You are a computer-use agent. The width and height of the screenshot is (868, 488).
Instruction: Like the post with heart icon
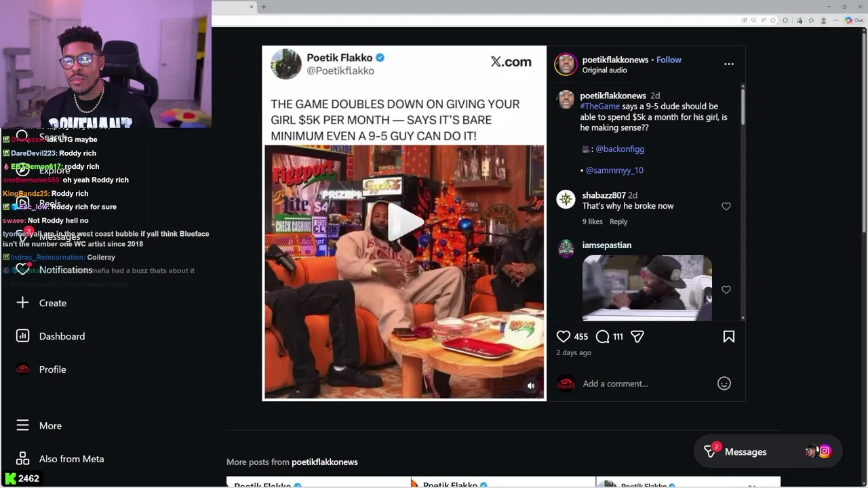coord(564,336)
